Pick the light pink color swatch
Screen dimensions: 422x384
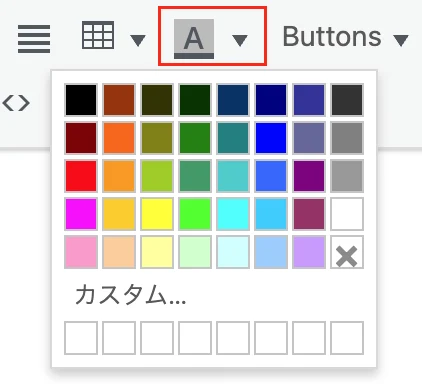(81, 252)
